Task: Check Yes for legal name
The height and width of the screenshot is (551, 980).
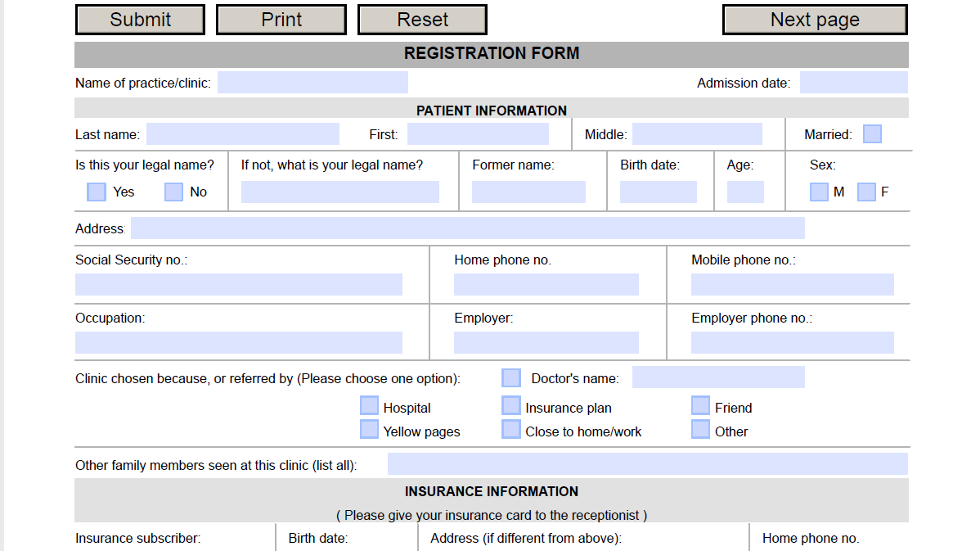Action: click(x=97, y=192)
